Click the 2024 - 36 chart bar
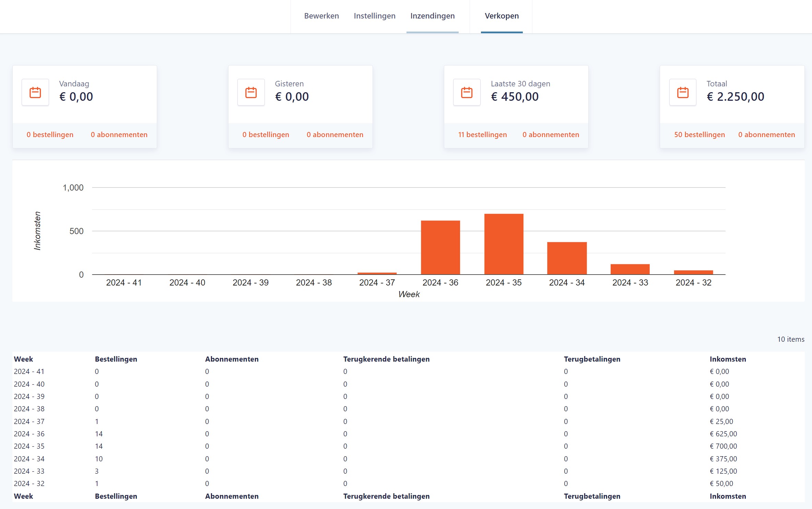The height and width of the screenshot is (509, 812). pos(440,247)
